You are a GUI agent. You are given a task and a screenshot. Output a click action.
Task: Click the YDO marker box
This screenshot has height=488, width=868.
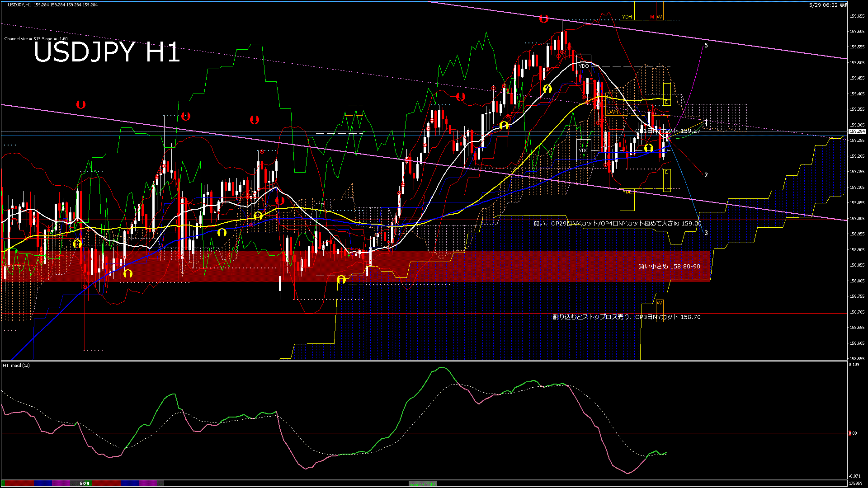coord(584,66)
